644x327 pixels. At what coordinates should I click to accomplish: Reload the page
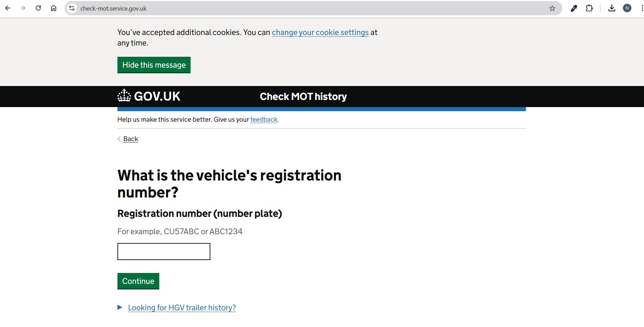pos(38,8)
